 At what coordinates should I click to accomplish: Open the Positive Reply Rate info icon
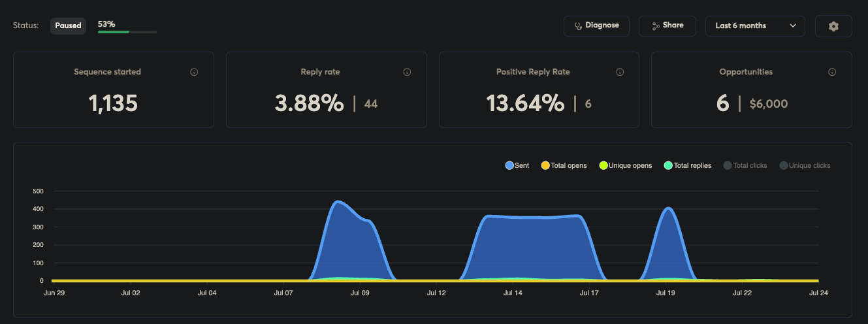(x=620, y=72)
